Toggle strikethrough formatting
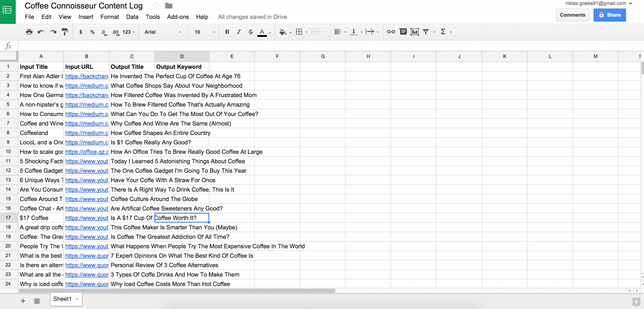 (251, 31)
